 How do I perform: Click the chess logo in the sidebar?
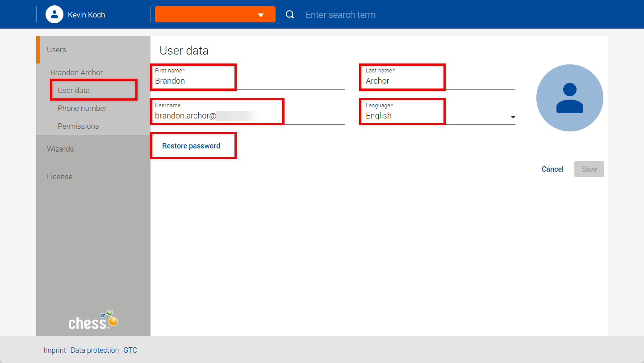93,320
